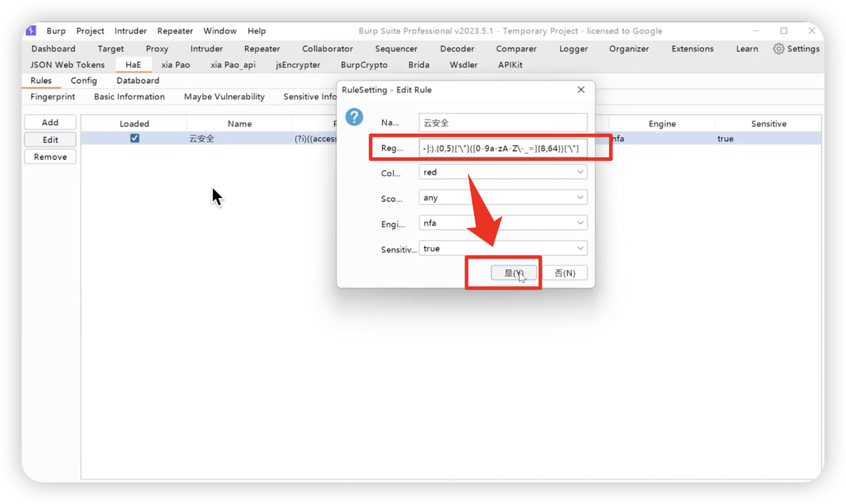Screen dimensions: 846x504
Task: Open the Brida tab
Action: click(419, 65)
